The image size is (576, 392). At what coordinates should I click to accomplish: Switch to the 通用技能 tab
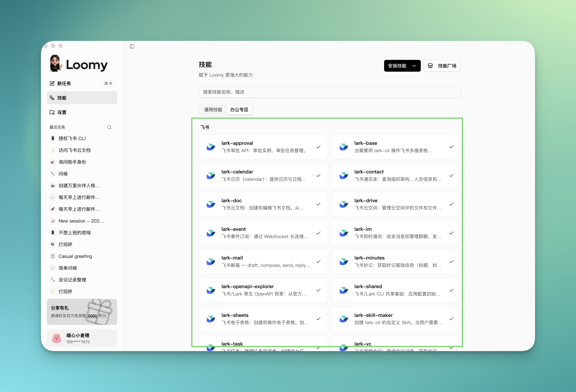(x=213, y=110)
